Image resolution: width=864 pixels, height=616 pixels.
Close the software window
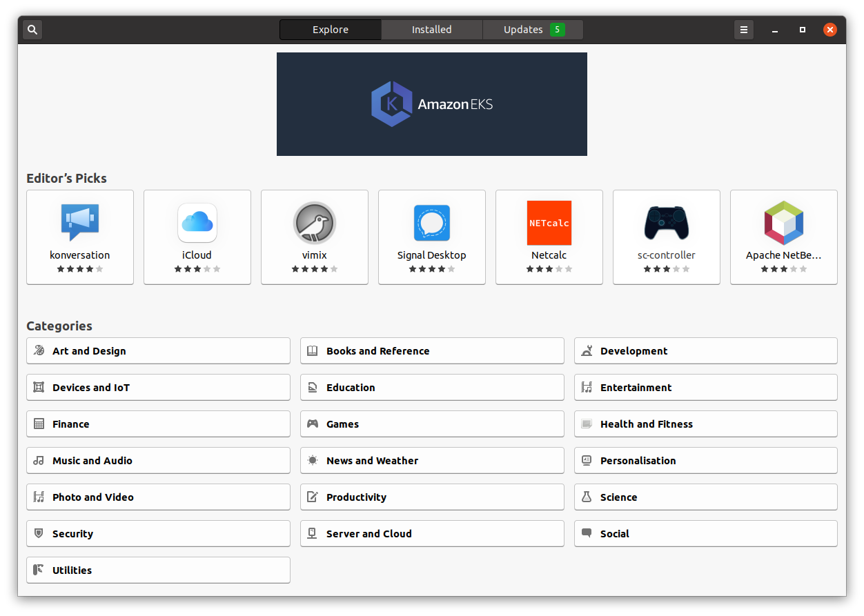pos(830,30)
